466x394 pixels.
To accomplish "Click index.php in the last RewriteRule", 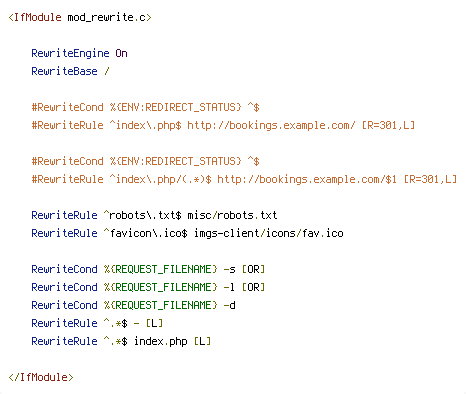I will (x=160, y=341).
